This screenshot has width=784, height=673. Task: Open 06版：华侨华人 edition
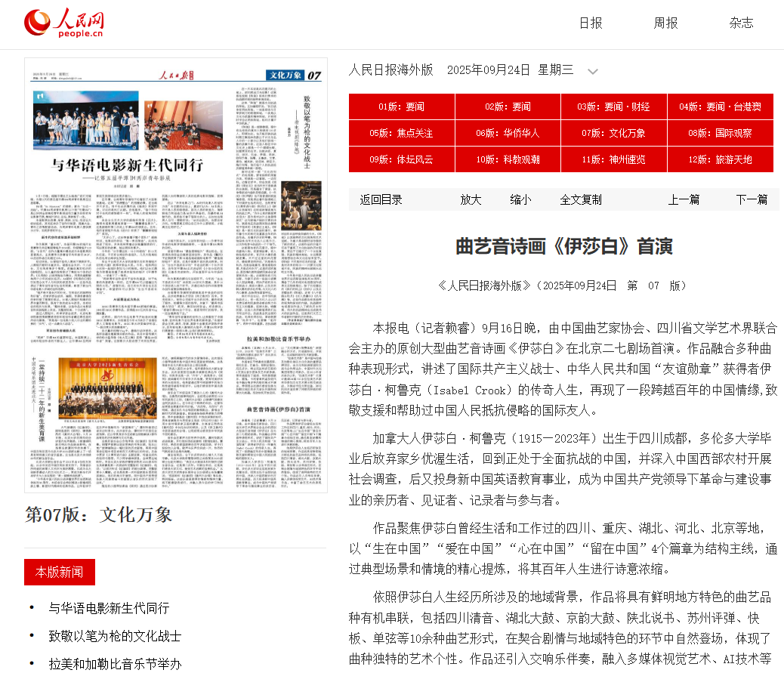[508, 133]
